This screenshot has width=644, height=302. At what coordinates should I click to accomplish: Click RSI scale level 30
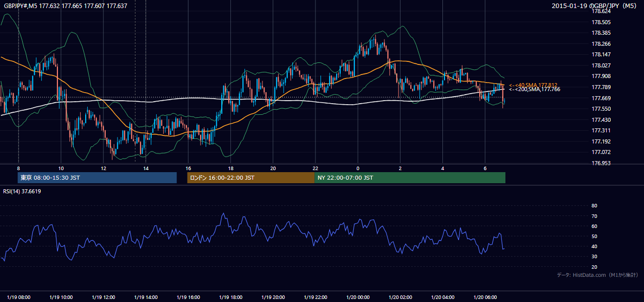pos(595,257)
